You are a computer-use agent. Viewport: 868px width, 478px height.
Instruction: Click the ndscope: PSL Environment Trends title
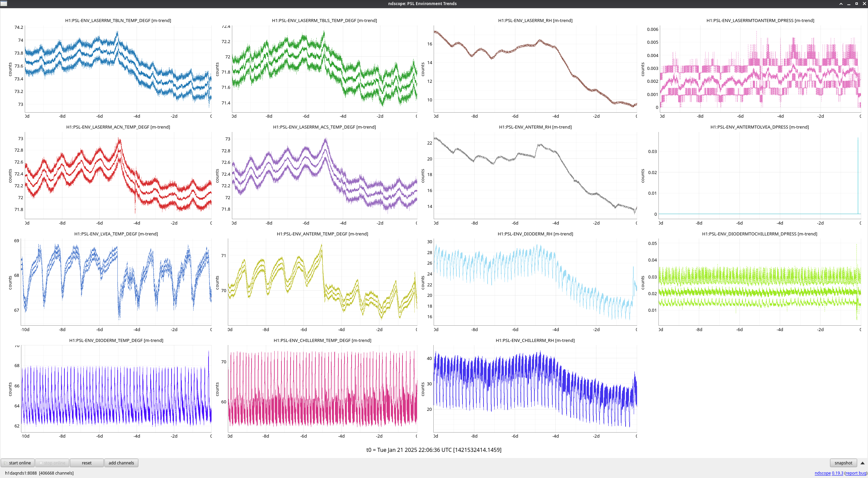click(x=422, y=3)
